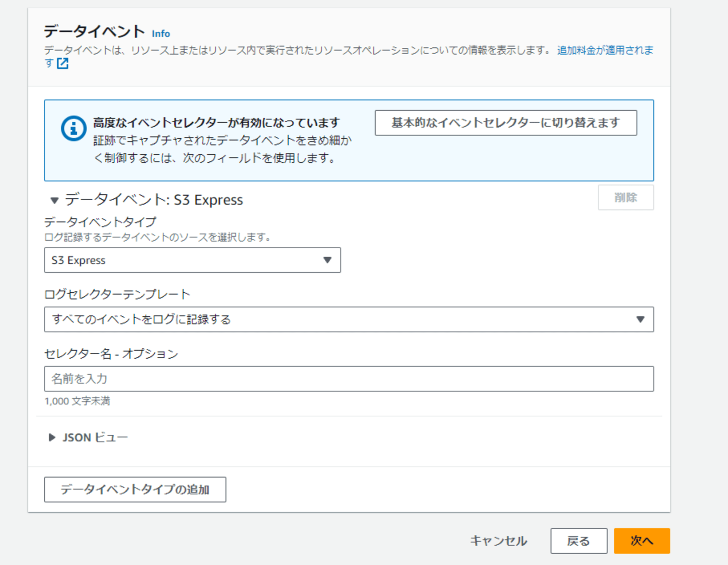
Task: Open the ログセレクターテンプレート dropdown
Action: tap(349, 319)
